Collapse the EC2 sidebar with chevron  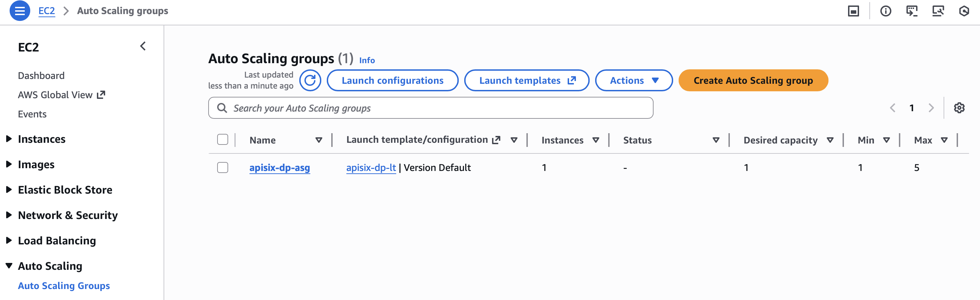point(143,46)
